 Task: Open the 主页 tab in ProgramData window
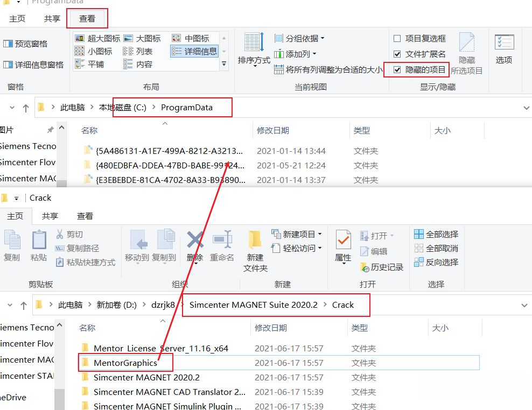tap(17, 19)
